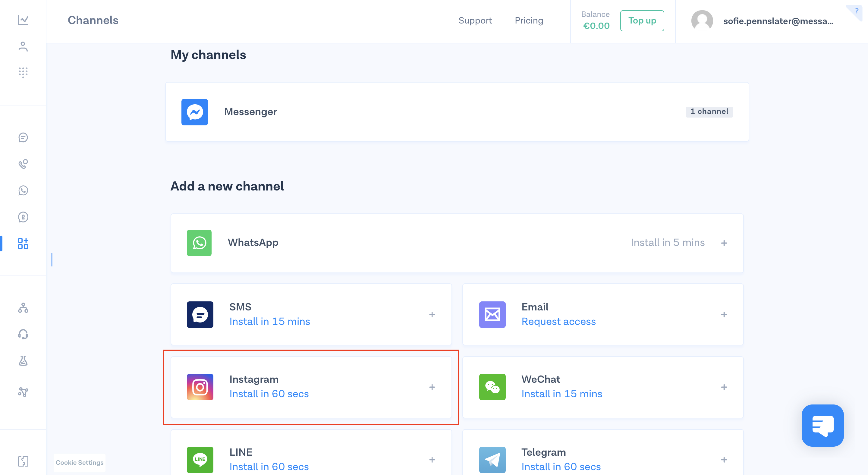Click the plus on the WhatsApp card
Screen dimensions: 868x475
tap(724, 243)
